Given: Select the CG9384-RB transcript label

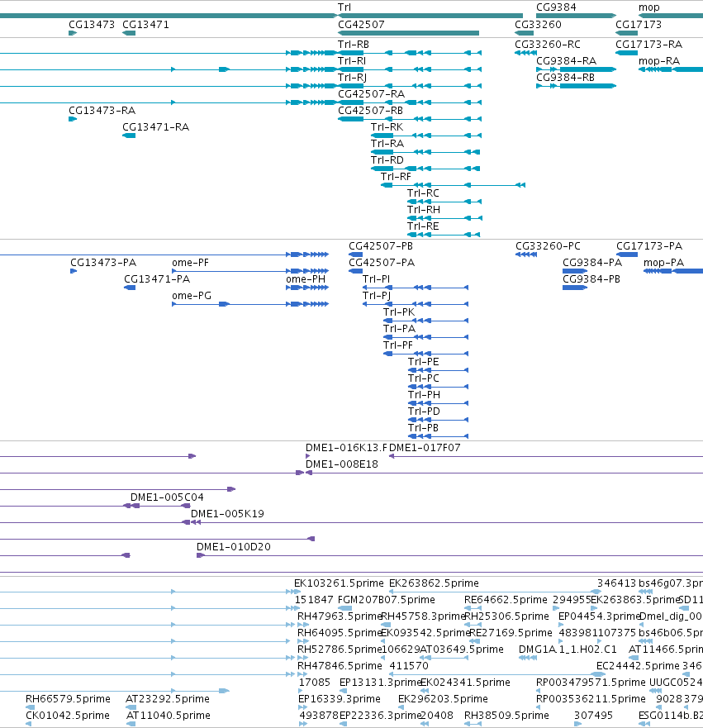Looking at the screenshot, I should [x=565, y=78].
